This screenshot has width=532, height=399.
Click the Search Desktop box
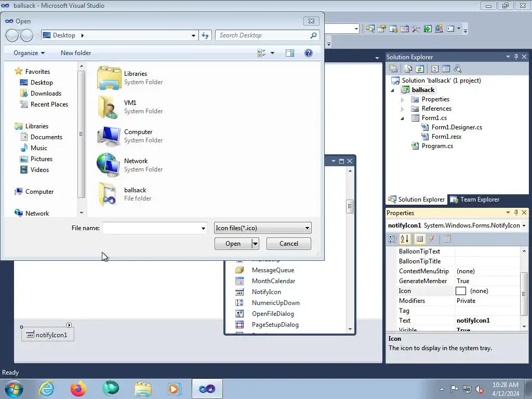268,35
